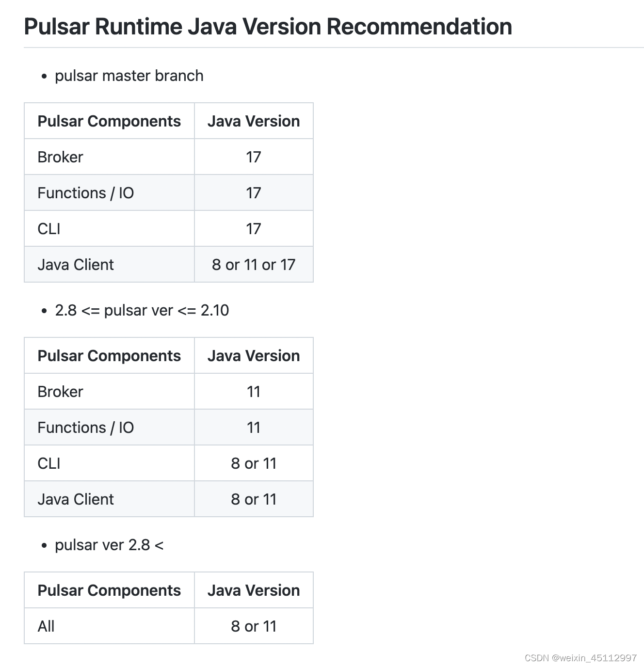This screenshot has width=644, height=667.
Task: Click 'Pulsar Components' header of the master branch table
Action: tap(109, 121)
